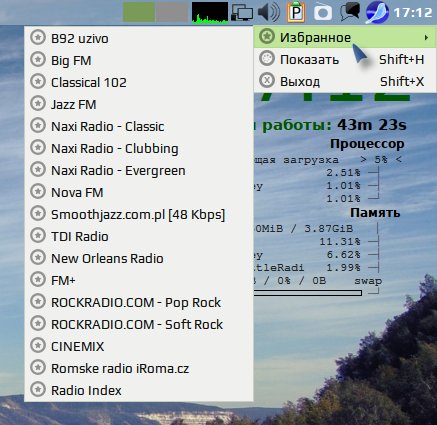Viewport: 437px width, 425px height.
Task: Click the star icon next to Romske radio iRoma.cz
Action: (38, 367)
